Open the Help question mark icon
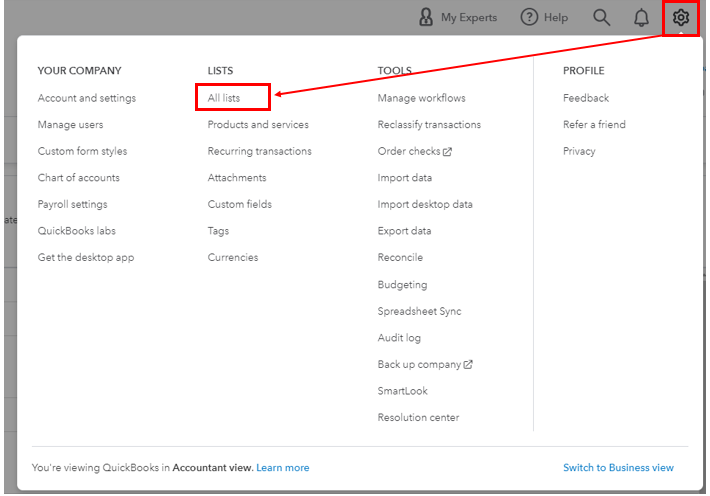Image resolution: width=710 pixels, height=496 pixels. 530,17
